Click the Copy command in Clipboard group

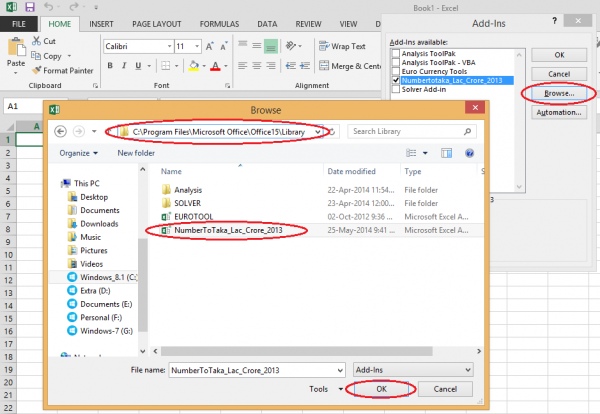47,56
